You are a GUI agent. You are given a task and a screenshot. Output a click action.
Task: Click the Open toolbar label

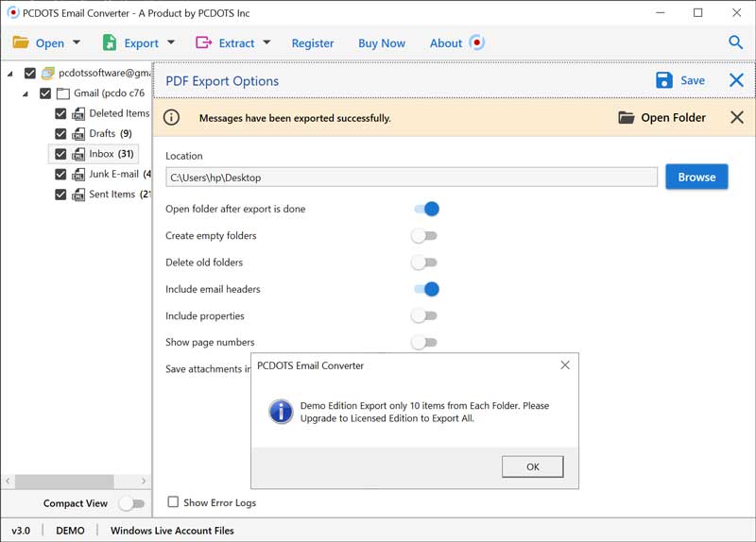(50, 43)
